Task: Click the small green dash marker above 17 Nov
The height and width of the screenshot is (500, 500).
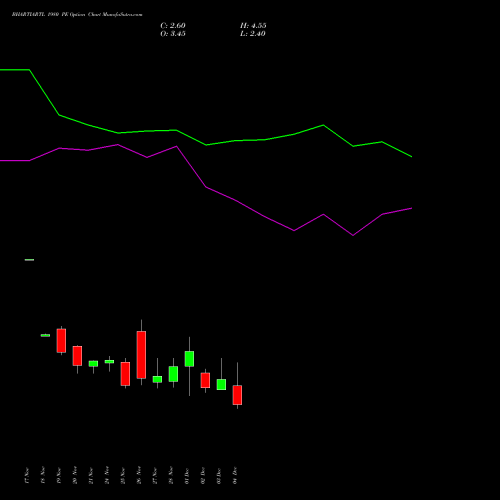Action: [x=29, y=260]
